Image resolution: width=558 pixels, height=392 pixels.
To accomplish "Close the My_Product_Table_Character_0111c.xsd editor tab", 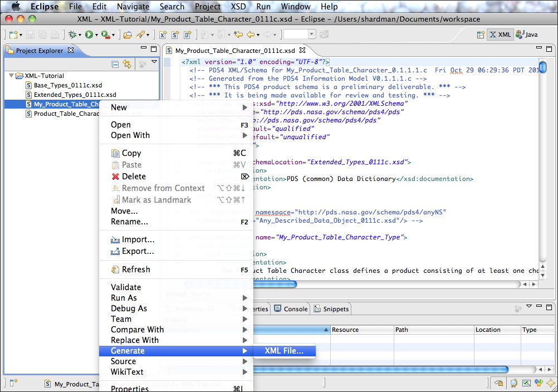I will click(x=302, y=50).
